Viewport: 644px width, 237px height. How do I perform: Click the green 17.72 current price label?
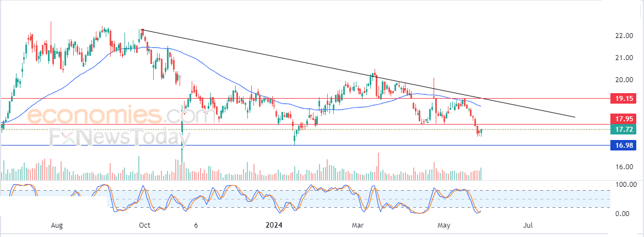point(623,130)
